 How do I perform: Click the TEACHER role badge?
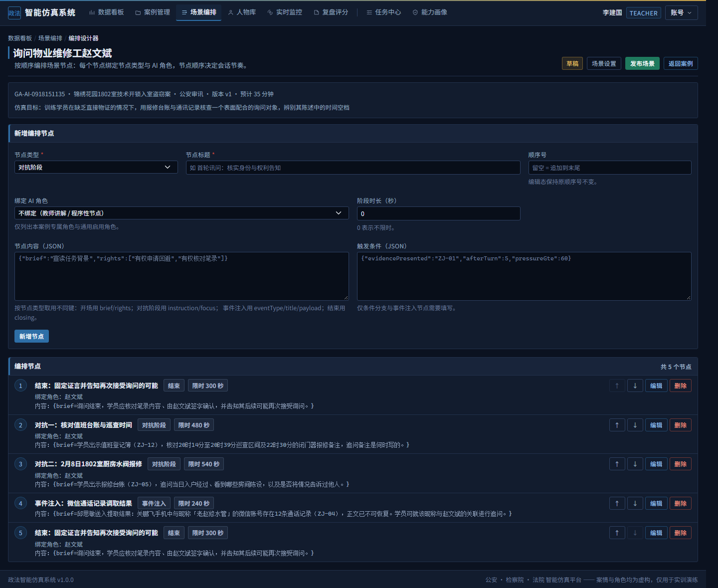pos(643,13)
